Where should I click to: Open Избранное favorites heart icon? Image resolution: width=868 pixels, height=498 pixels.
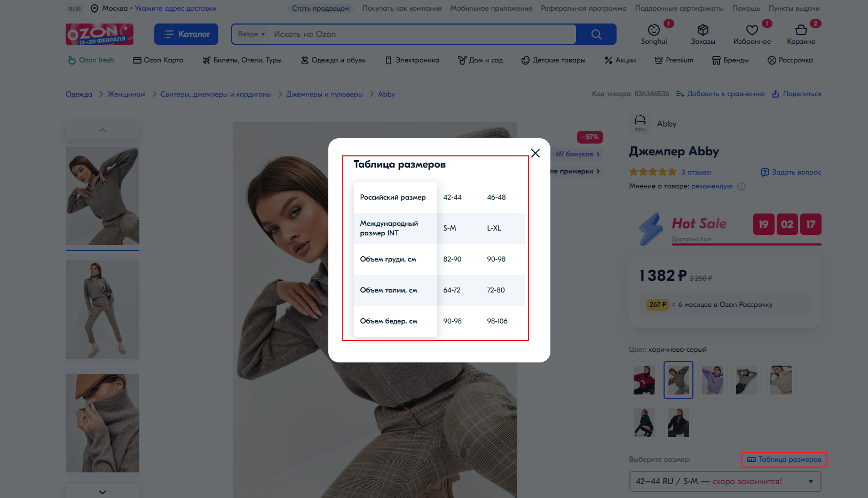click(752, 34)
